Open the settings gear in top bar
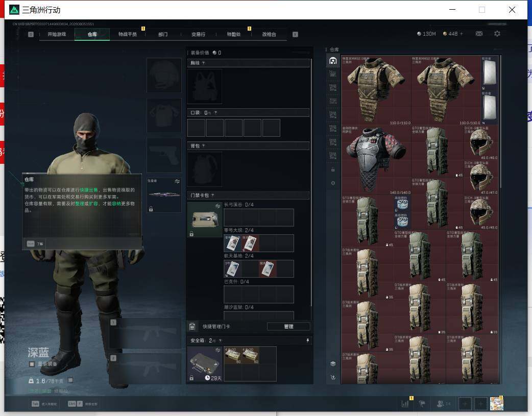The height and width of the screenshot is (416, 532). click(x=497, y=34)
